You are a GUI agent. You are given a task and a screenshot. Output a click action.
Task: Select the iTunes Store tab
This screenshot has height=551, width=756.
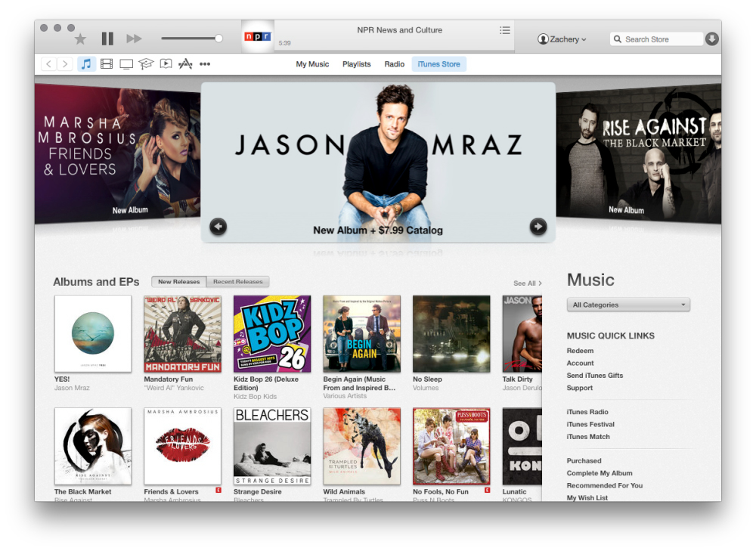click(438, 64)
